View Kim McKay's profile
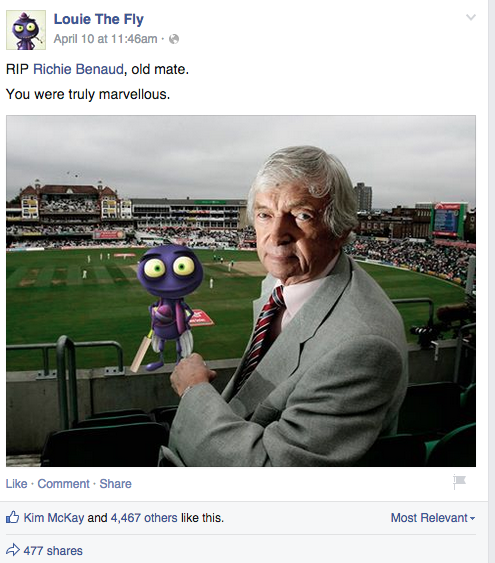495x563 pixels. coord(54,518)
